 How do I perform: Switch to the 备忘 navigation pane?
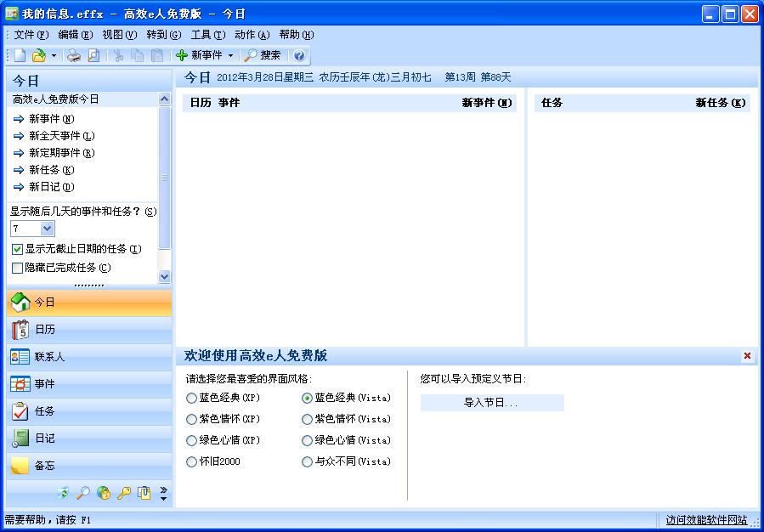[x=89, y=467]
